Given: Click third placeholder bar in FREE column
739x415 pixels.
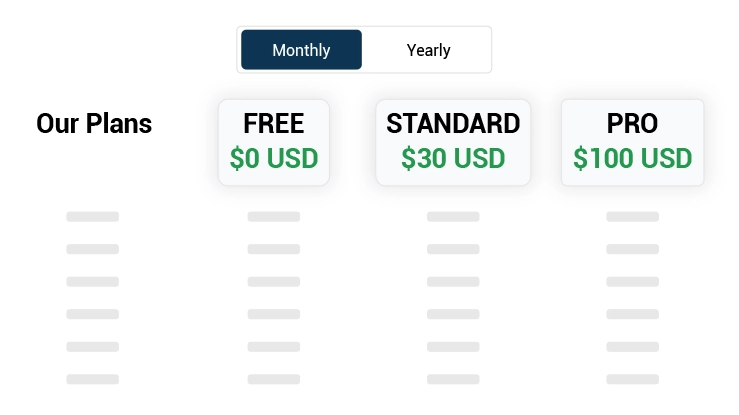Looking at the screenshot, I should coord(273,281).
